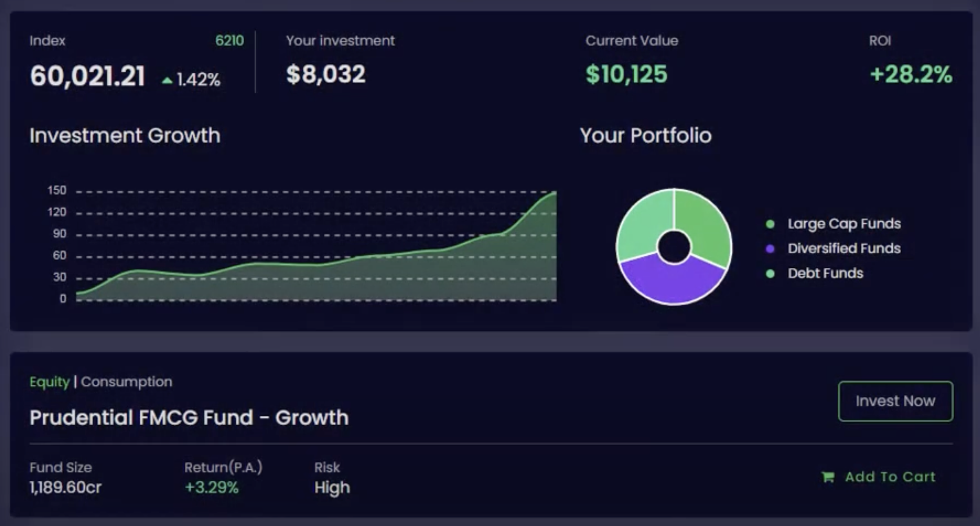Screen dimensions: 980x526
Task: Select the Consumption category label
Action: 127,382
